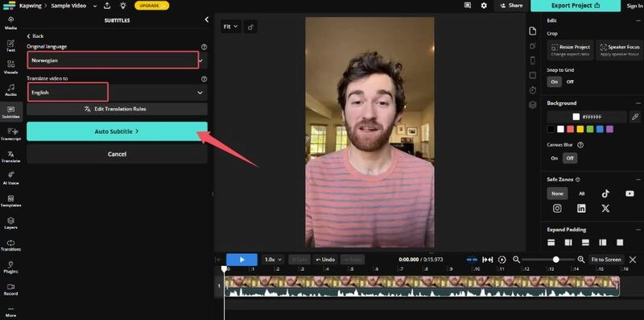The width and height of the screenshot is (644, 320).
Task: Open the Layers sidebar tab
Action: click(x=10, y=223)
